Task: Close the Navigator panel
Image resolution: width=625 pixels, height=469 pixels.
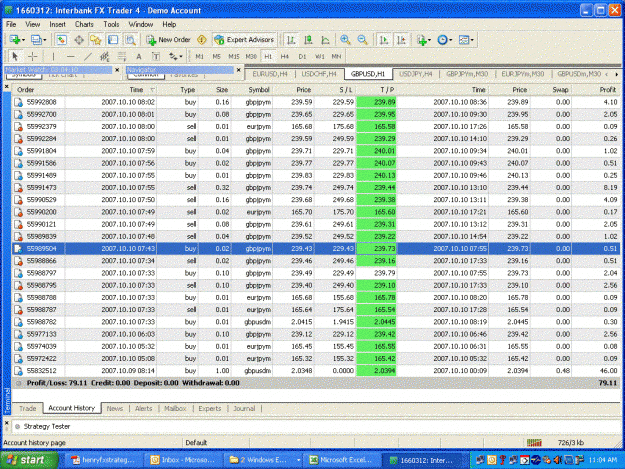Action: tap(239, 70)
